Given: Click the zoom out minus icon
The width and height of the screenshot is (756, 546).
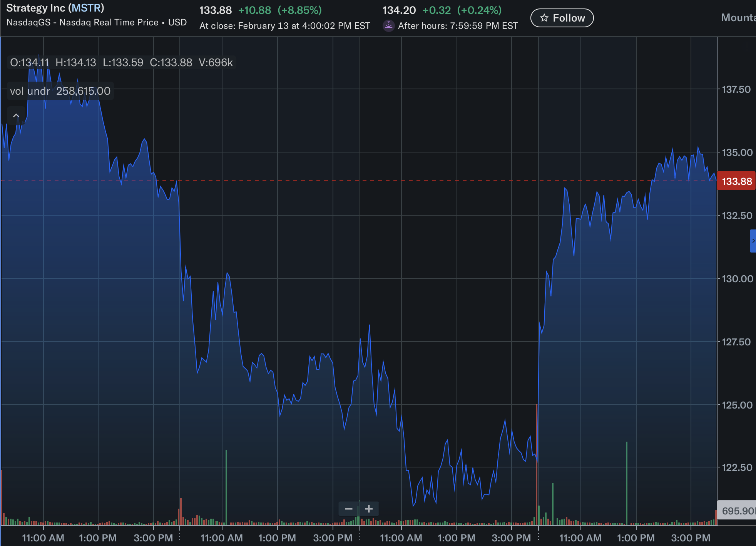Looking at the screenshot, I should click(x=348, y=509).
